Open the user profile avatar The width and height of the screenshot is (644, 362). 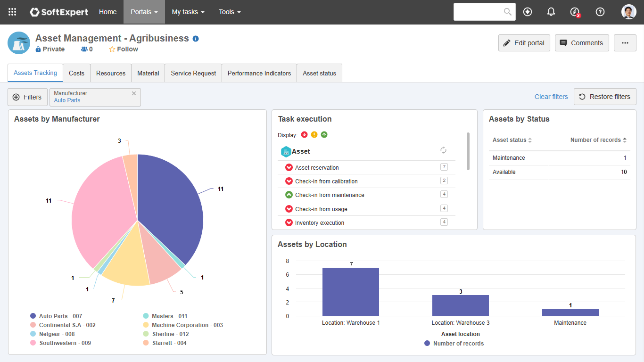[x=629, y=12]
